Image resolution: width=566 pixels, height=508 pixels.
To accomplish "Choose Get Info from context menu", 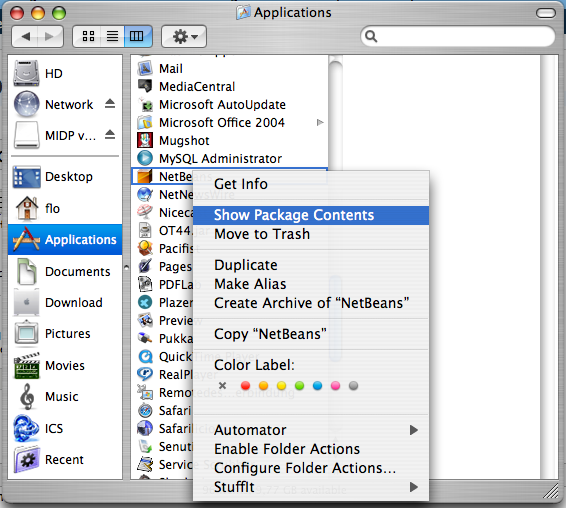I will tap(311, 184).
